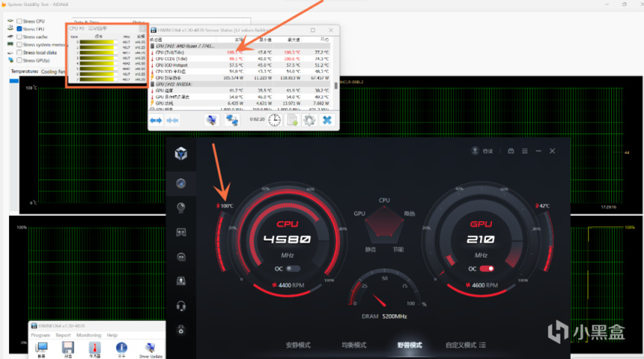Screen dimensions: 644x359
Task: Click blue info about icon in HWiNFO window
Action: tap(121, 348)
